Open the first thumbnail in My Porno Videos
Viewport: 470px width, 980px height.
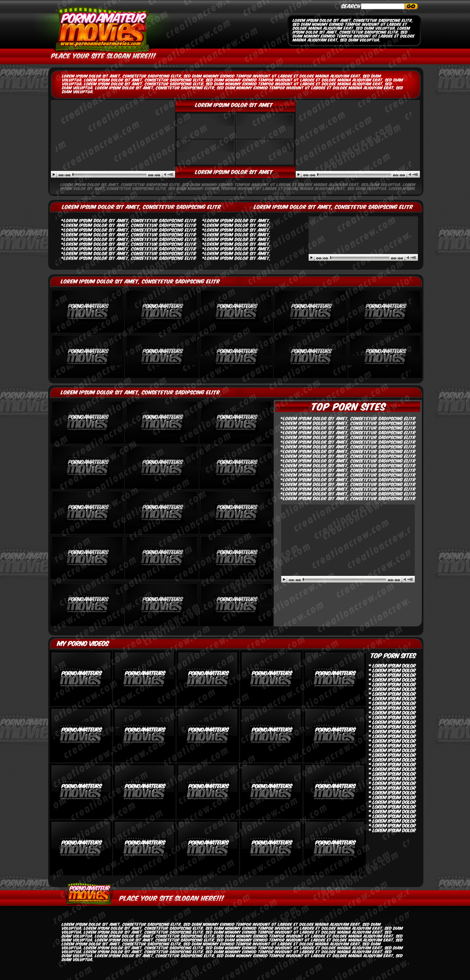(x=81, y=679)
